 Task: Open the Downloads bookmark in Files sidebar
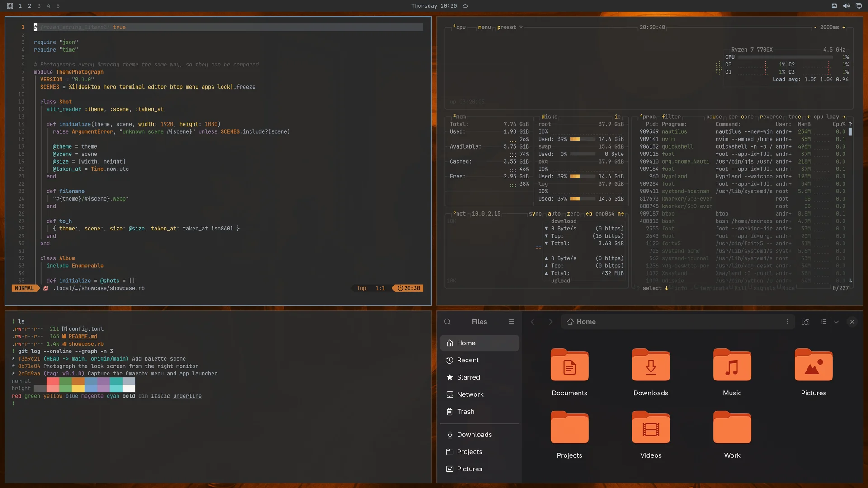(x=480, y=435)
